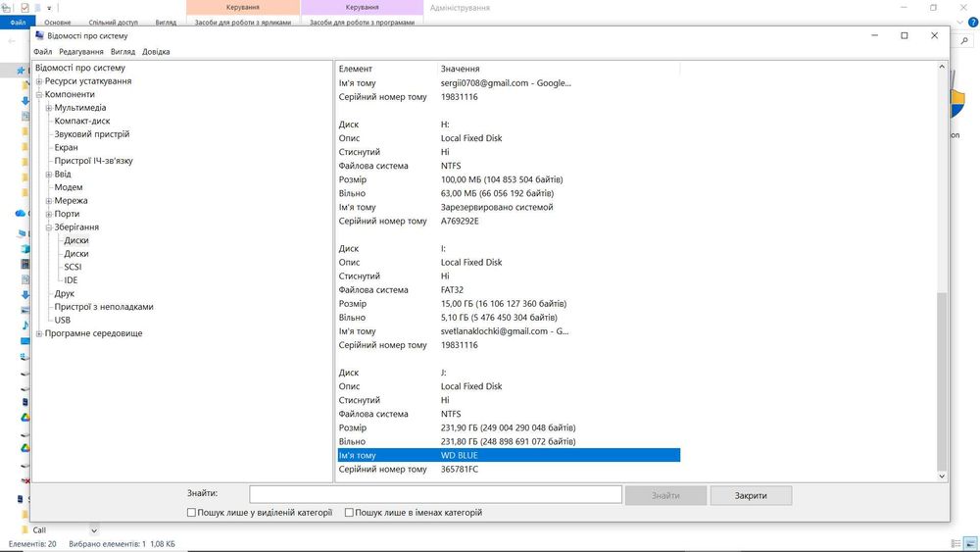Open Засоби для роботи з програмами tab
Image resolution: width=980 pixels, height=552 pixels.
tap(362, 23)
